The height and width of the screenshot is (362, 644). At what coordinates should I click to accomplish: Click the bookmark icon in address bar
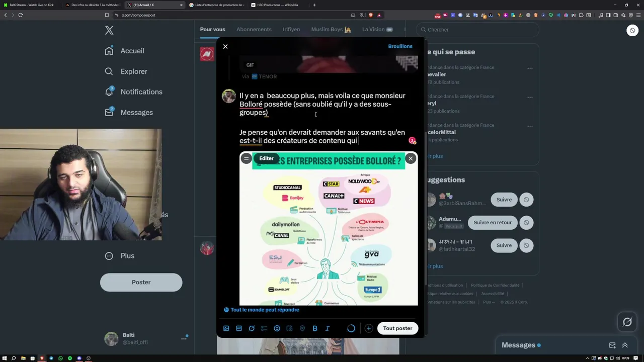click(x=107, y=15)
